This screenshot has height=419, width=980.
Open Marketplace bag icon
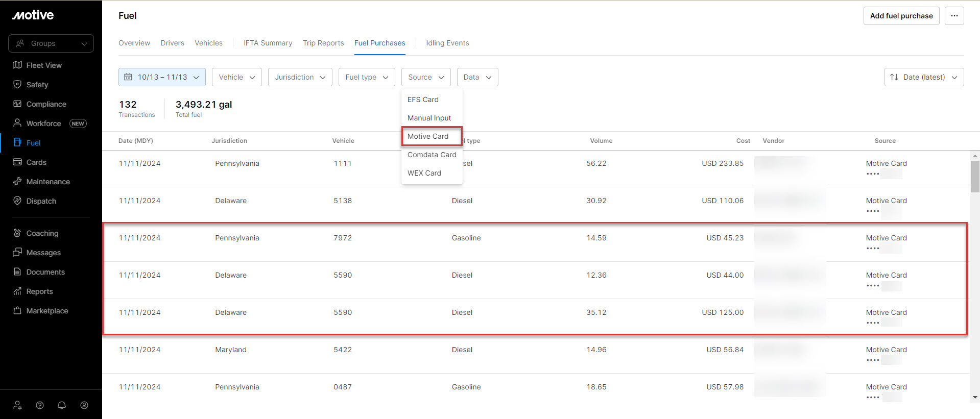17,310
